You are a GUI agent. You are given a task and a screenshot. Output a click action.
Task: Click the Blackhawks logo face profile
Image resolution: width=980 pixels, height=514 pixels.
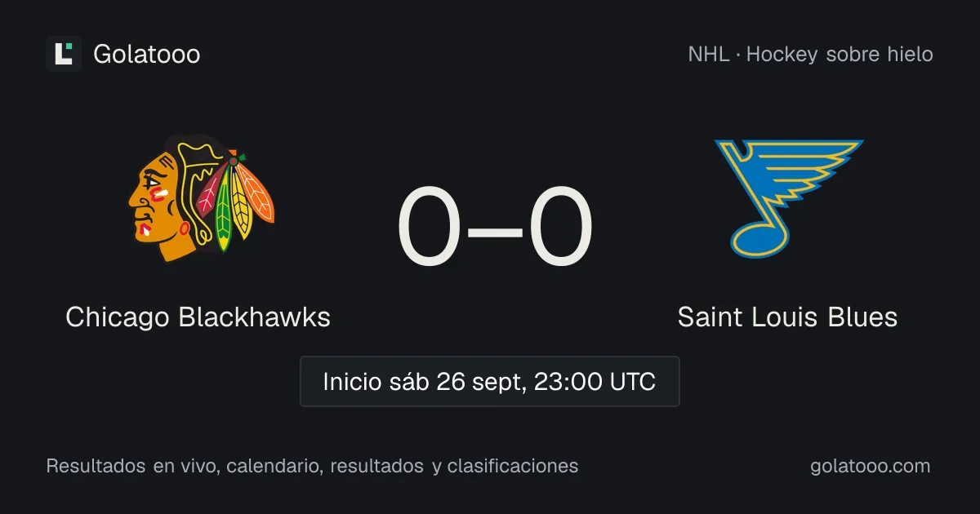pyautogui.click(x=161, y=206)
